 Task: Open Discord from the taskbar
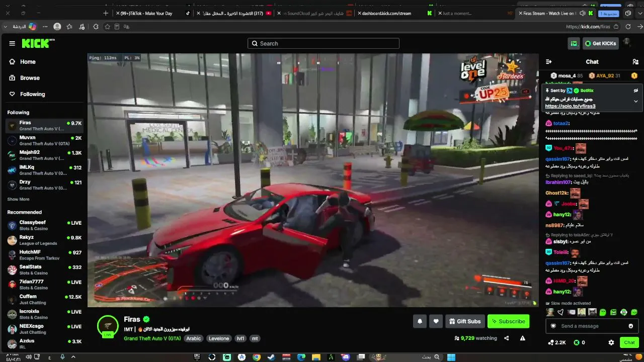(346, 357)
